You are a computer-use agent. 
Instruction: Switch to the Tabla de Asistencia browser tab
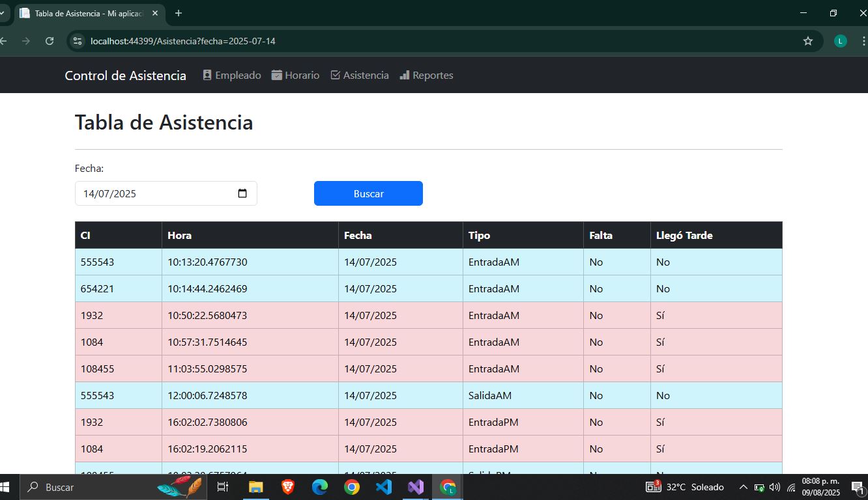point(89,13)
